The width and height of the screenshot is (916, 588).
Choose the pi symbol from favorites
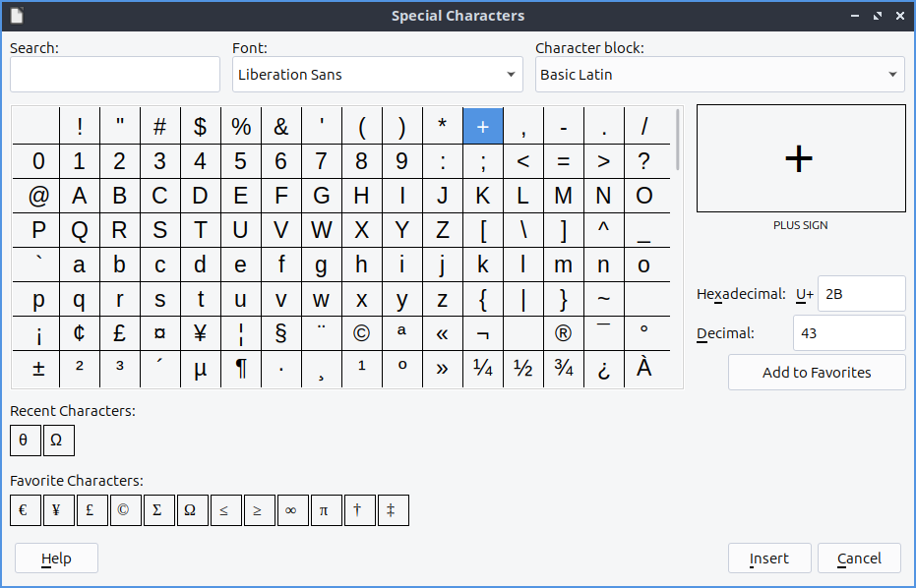click(x=326, y=510)
